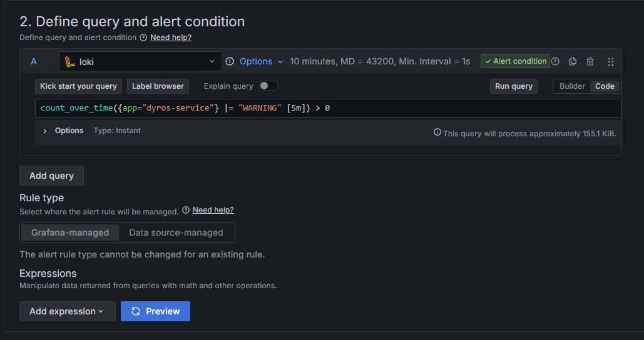Switch to the Builder editor mode
Screen dimensions: 644x340
tap(572, 86)
